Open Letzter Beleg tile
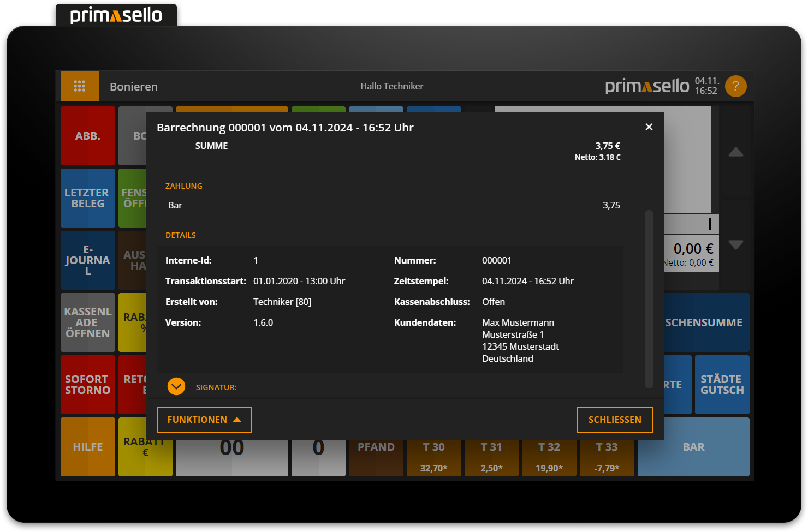The height and width of the screenshot is (532, 808). point(88,198)
